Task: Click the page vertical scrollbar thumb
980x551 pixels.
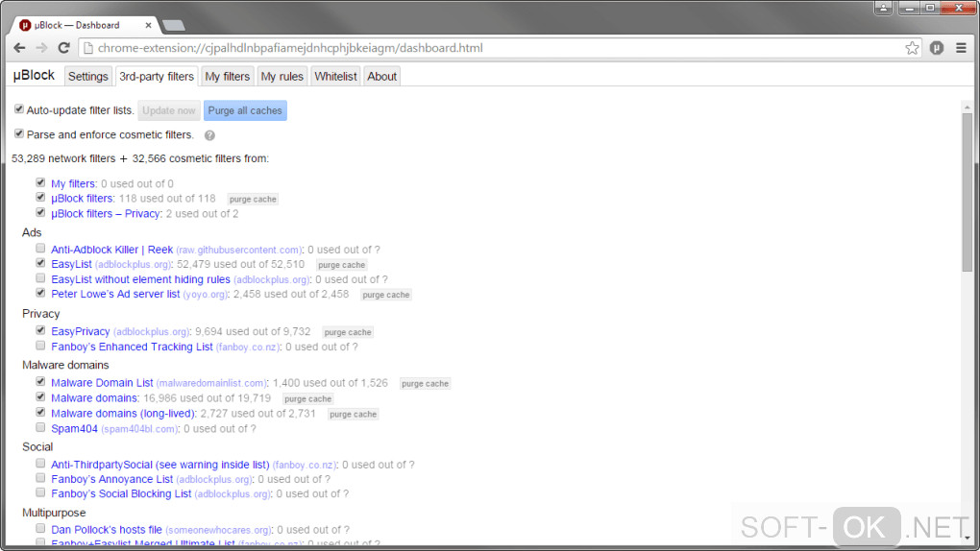Action: [967, 193]
